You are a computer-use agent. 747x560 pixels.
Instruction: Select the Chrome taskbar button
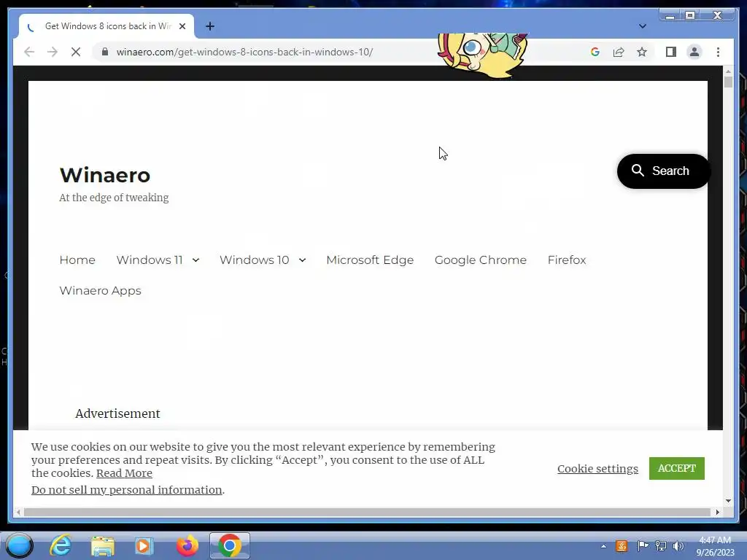tap(229, 545)
